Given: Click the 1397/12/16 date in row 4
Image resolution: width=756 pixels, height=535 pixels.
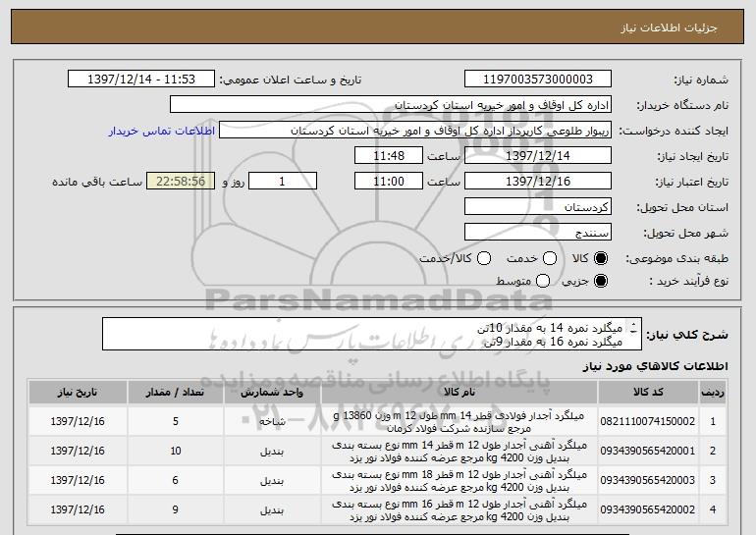Looking at the screenshot, I should click(78, 509).
